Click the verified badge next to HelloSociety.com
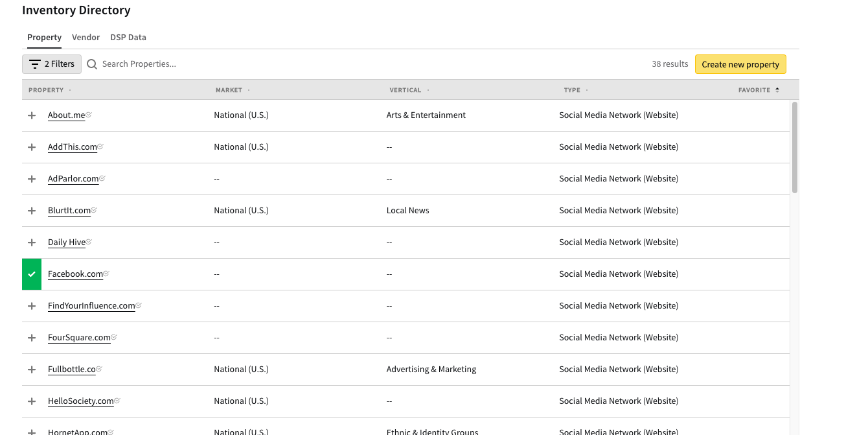 coord(117,401)
